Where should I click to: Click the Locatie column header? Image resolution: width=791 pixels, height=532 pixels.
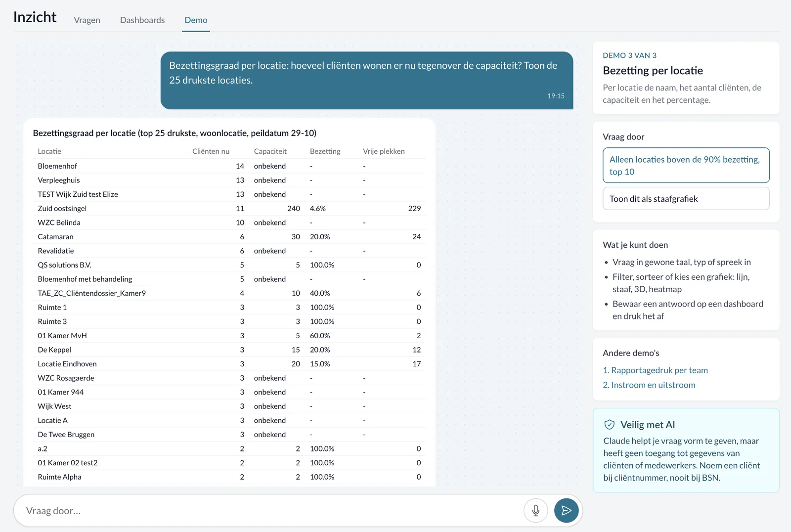tap(49, 151)
